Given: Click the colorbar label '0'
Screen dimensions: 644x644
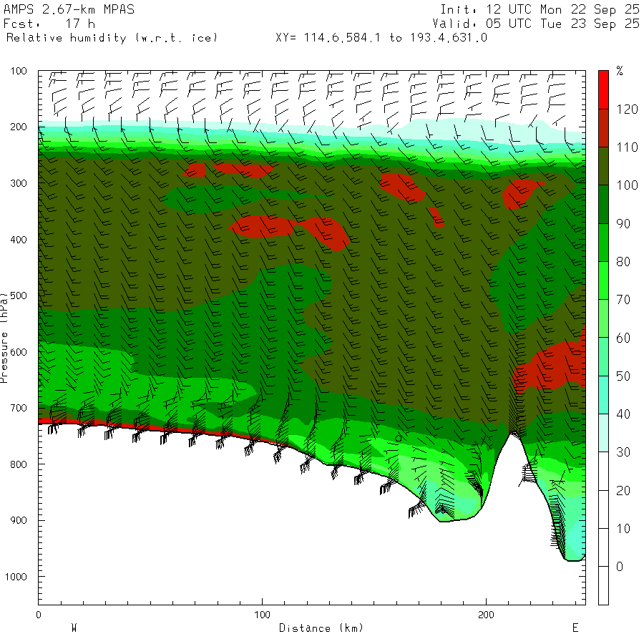Looking at the screenshot, I should pyautogui.click(x=620, y=567).
